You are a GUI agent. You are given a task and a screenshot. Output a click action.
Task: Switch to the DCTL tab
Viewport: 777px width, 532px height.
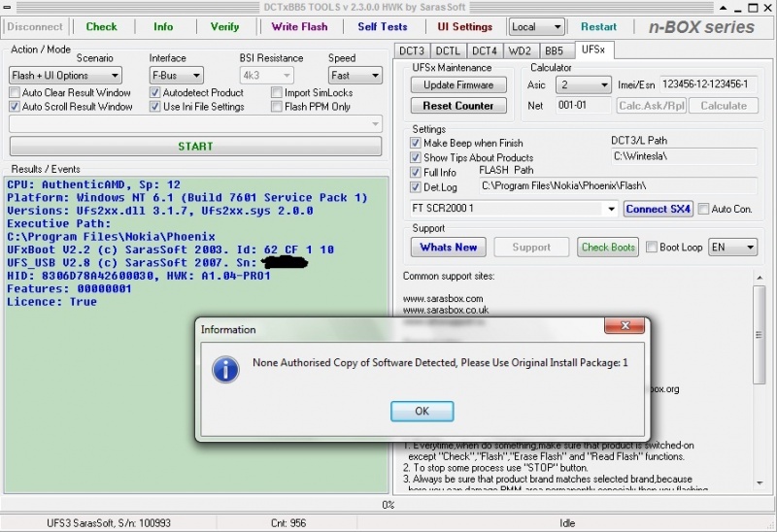(x=448, y=51)
